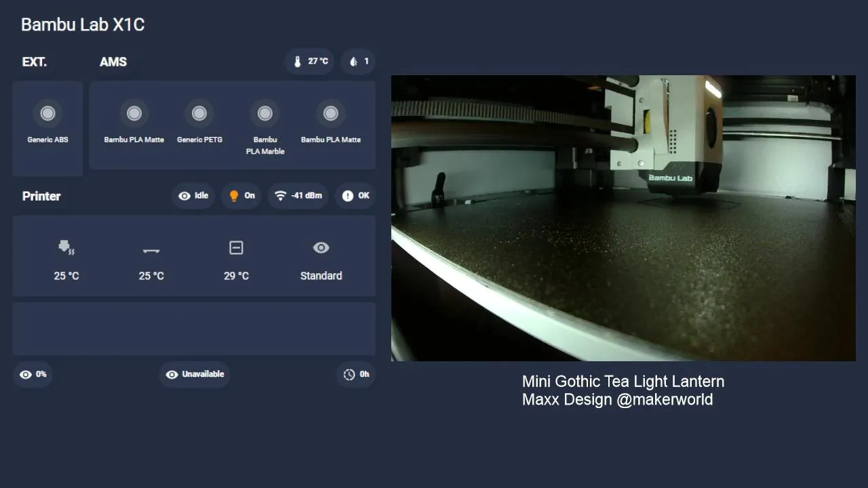Click the chamber value 29 °C

pos(236,276)
